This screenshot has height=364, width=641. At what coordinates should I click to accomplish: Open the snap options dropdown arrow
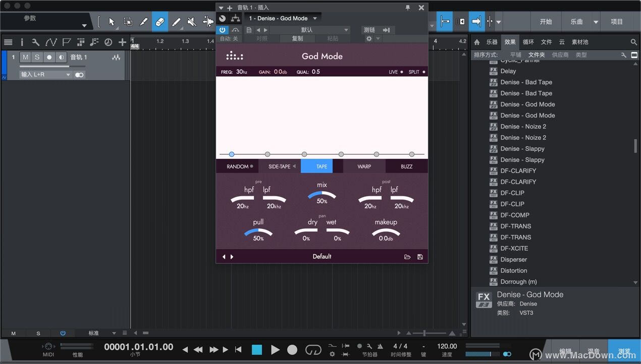point(499,22)
